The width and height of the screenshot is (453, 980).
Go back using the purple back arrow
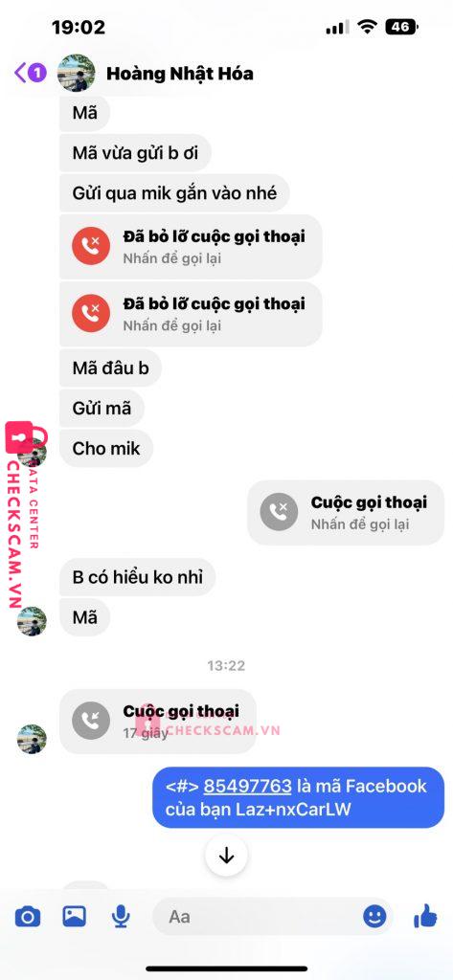point(21,73)
